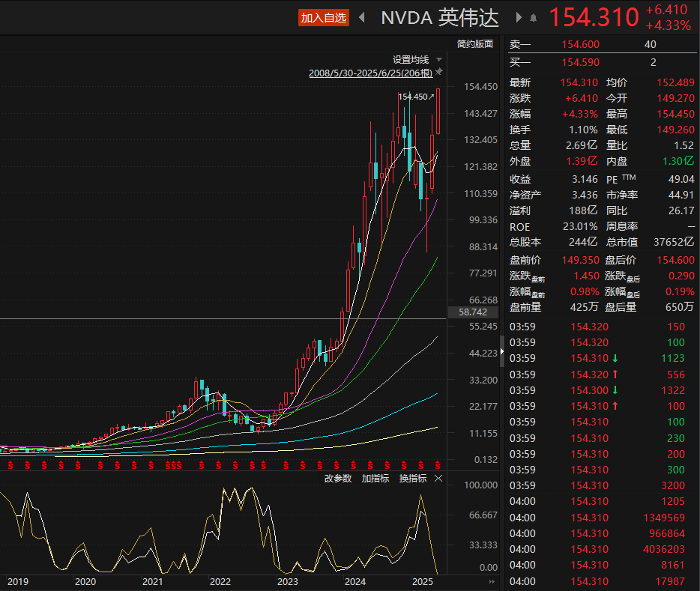
Task: Click the 2022 label on time axis
Action: coord(220,581)
